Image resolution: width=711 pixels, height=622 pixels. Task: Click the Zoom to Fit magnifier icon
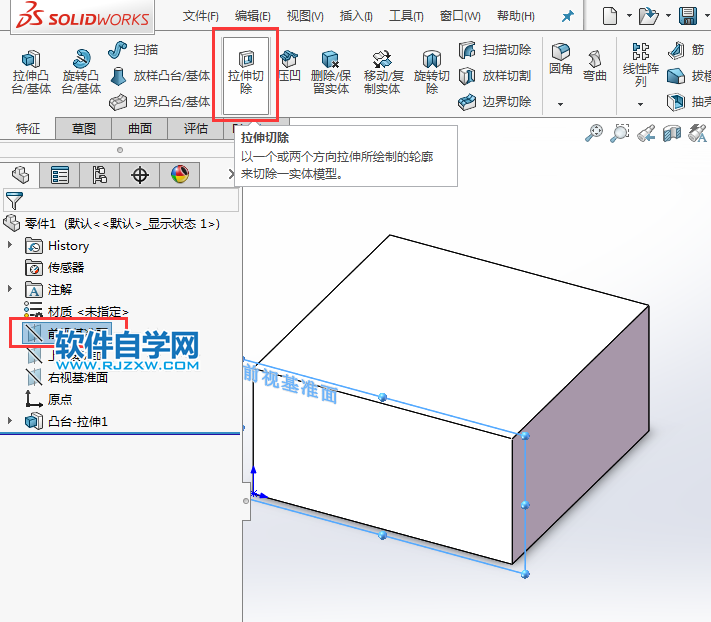pyautogui.click(x=594, y=133)
